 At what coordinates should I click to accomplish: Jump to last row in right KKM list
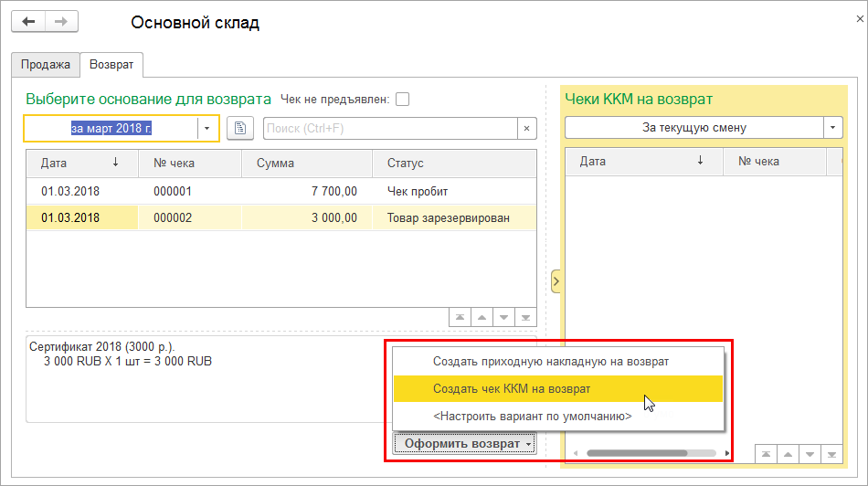coord(831,453)
